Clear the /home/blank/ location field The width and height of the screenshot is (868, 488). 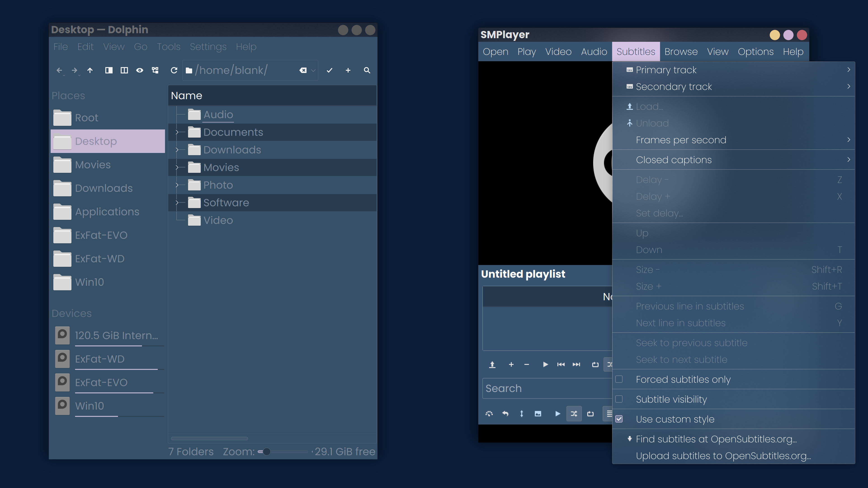pos(303,70)
